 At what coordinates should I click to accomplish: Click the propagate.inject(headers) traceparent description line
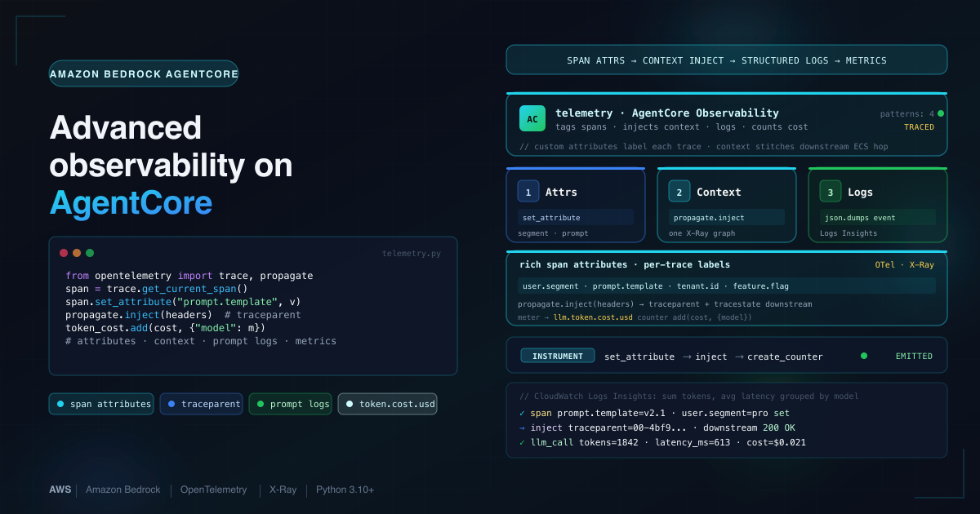pos(665,304)
